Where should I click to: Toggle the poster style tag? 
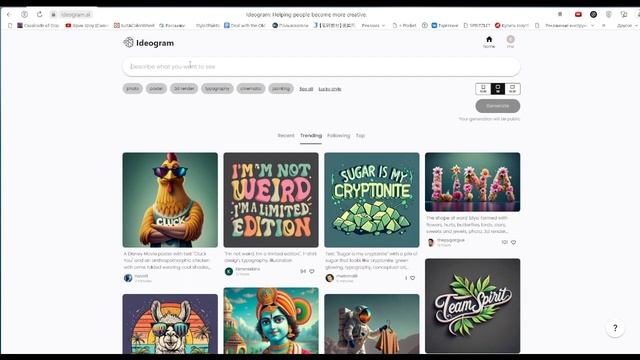pos(156,89)
